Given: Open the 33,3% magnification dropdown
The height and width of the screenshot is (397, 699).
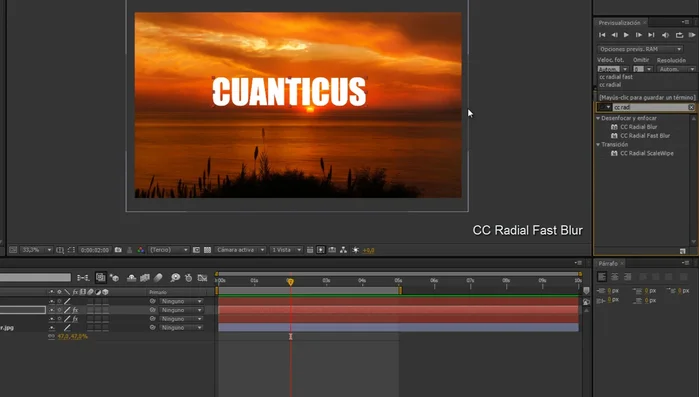Looking at the screenshot, I should (36, 250).
